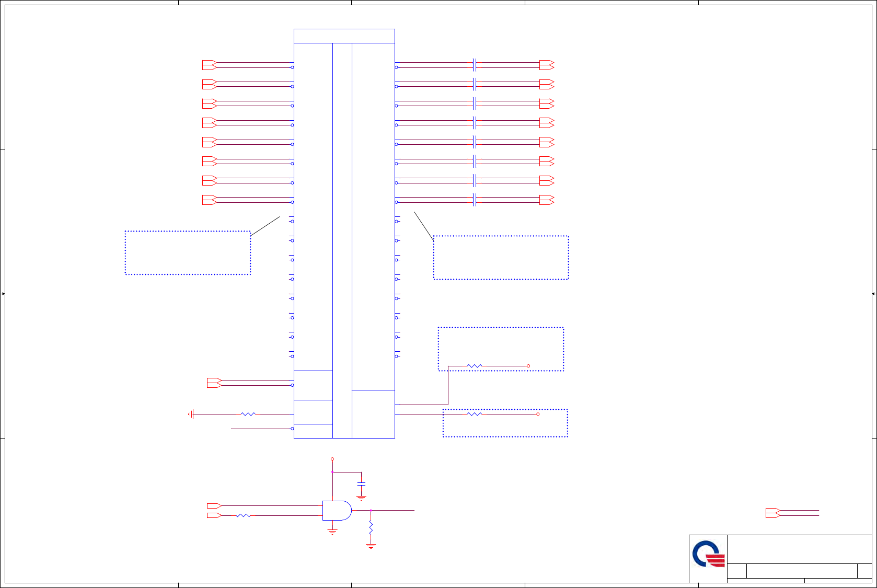Select the pull-down resistor on the AND gate output
The image size is (877, 588).
pos(371,527)
